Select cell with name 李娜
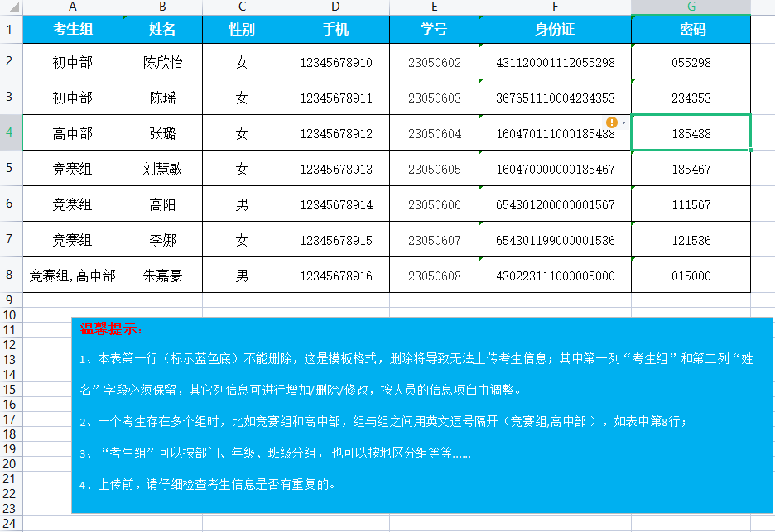Viewport: 775px width, 532px height. point(162,240)
